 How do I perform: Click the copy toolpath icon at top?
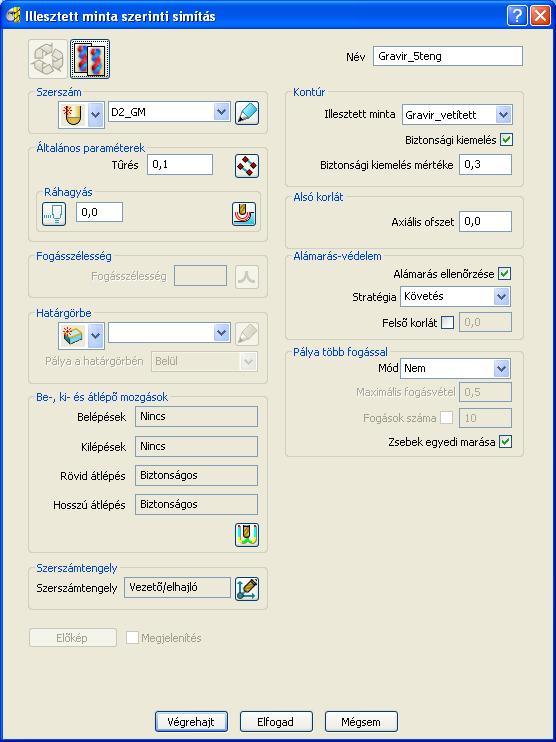[x=90, y=59]
